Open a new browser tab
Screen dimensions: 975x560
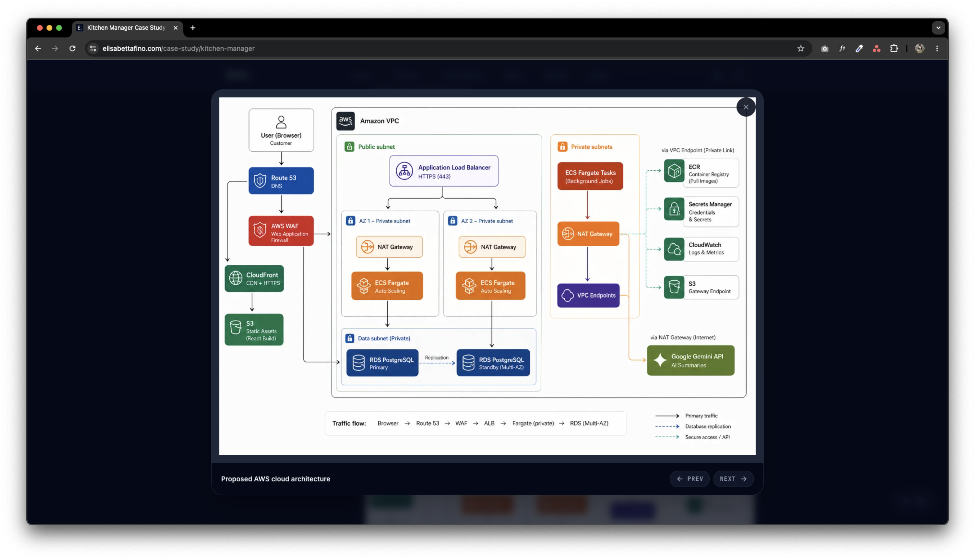[193, 28]
